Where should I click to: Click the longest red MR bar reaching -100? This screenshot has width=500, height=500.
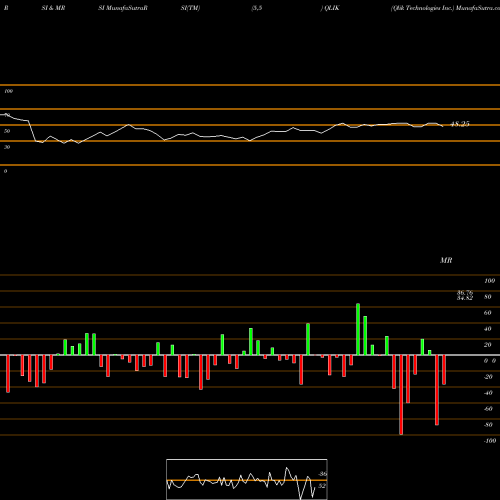pos(401,395)
